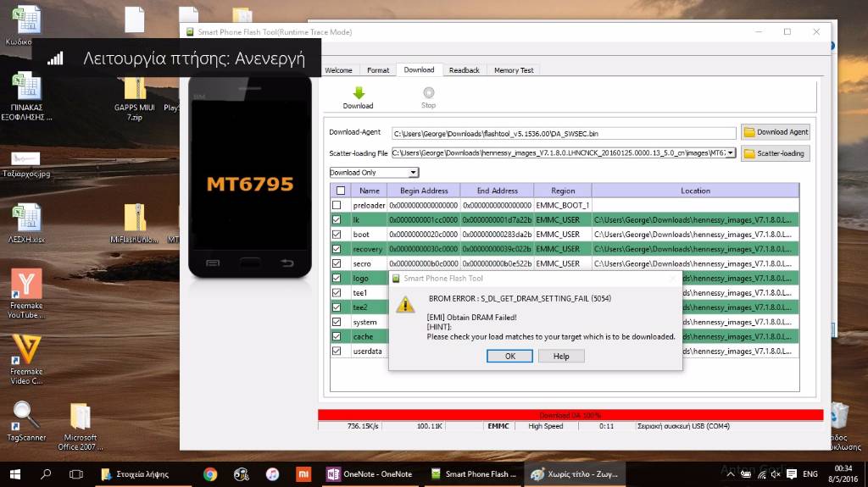Toggle the select-all checkbox in table header
Screen dimensions: 868x487
pyautogui.click(x=341, y=191)
